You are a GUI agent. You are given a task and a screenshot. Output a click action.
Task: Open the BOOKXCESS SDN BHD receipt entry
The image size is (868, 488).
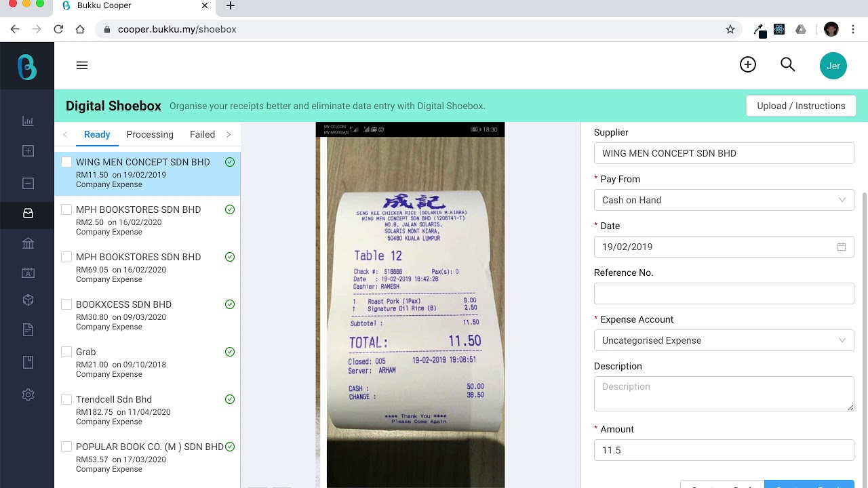147,315
